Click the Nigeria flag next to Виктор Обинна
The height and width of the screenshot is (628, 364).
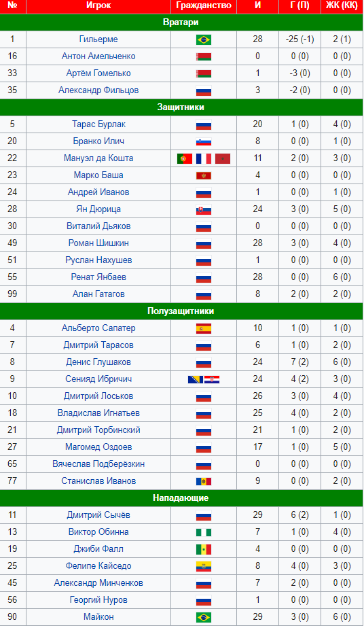point(204,532)
